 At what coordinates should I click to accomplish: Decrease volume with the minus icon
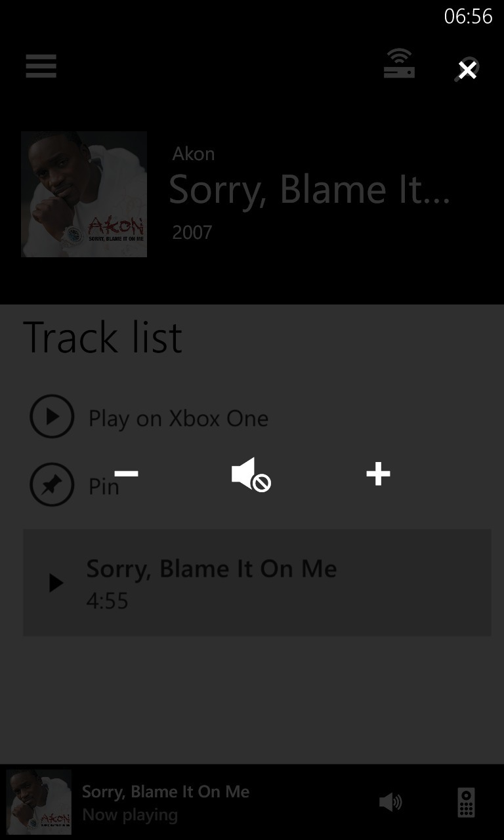pos(126,473)
